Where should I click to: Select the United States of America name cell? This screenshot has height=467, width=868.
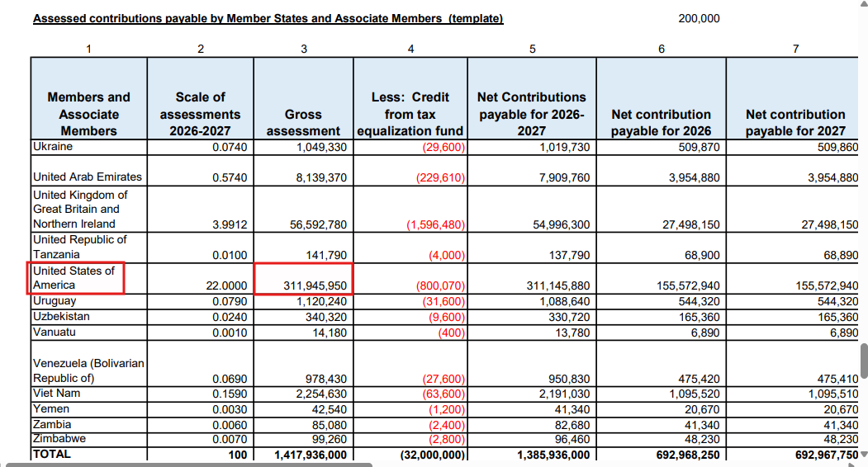[x=78, y=278]
